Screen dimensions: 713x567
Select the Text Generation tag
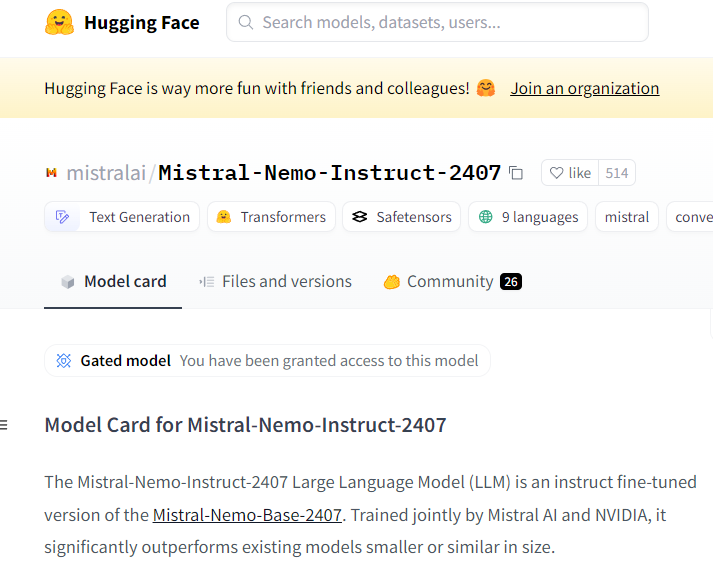[x=122, y=217]
